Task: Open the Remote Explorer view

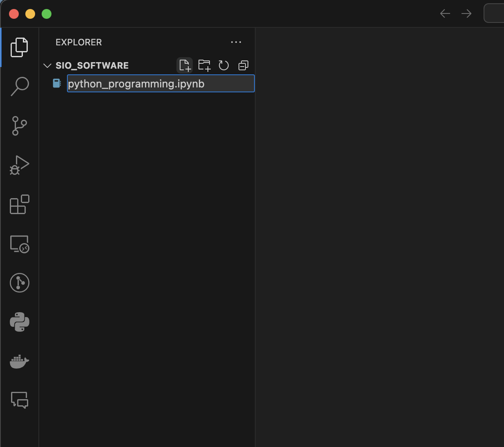Action: [19, 244]
